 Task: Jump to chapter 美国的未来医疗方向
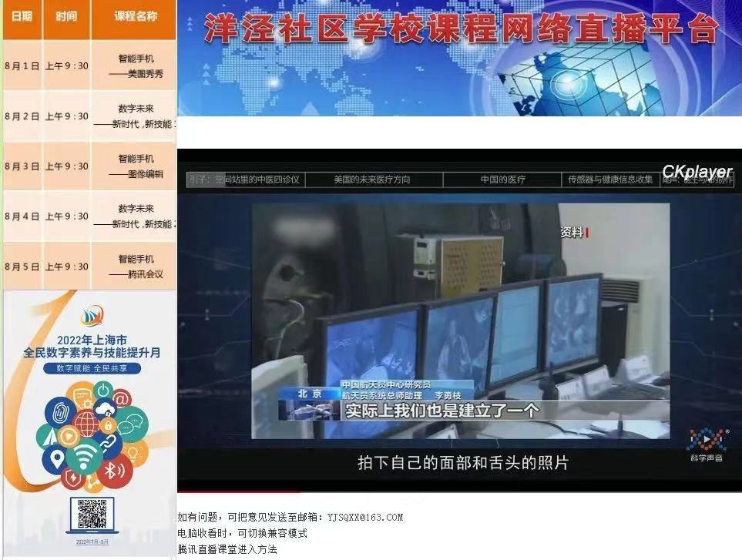coord(371,179)
